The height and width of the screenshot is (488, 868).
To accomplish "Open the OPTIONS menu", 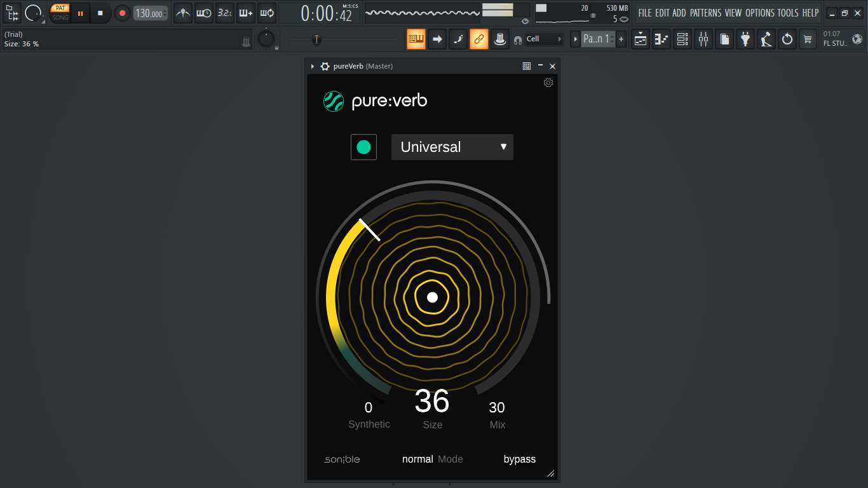I will [x=760, y=13].
